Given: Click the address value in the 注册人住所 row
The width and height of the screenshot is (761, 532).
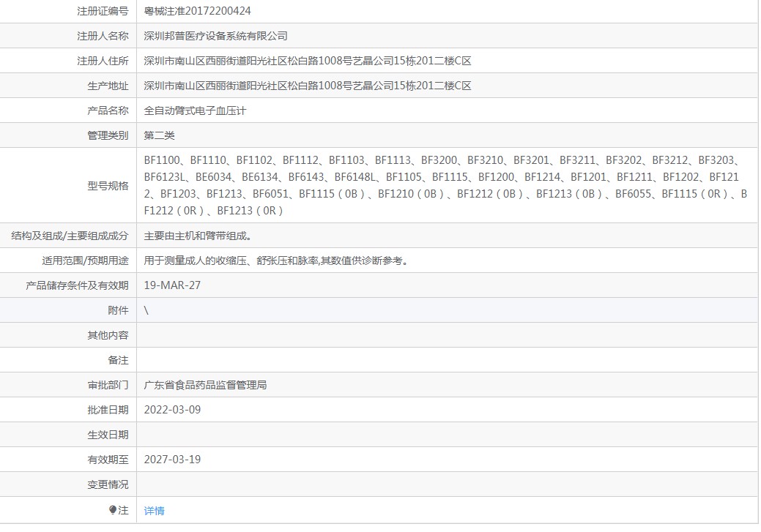Looking at the screenshot, I should pos(308,61).
